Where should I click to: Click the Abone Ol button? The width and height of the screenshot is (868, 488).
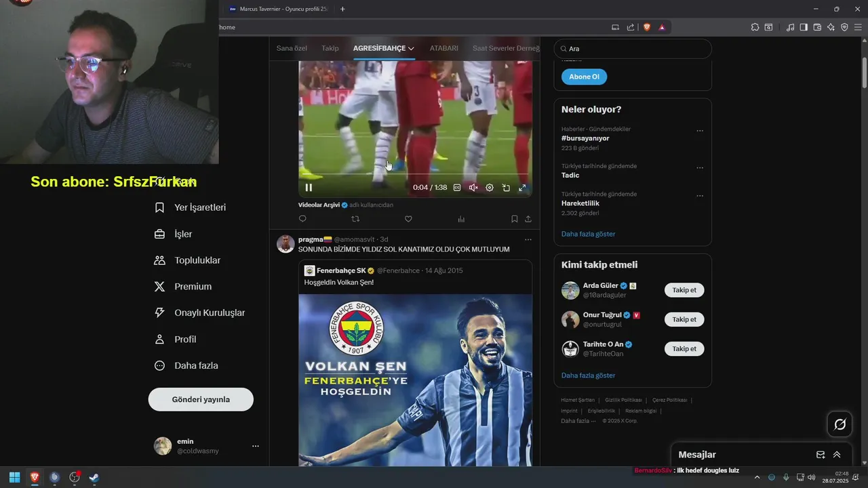(x=584, y=77)
